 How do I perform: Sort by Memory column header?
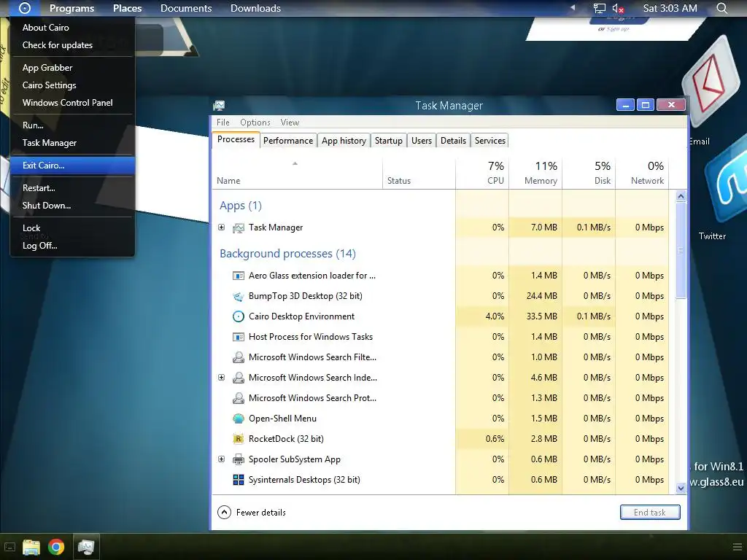click(x=535, y=173)
